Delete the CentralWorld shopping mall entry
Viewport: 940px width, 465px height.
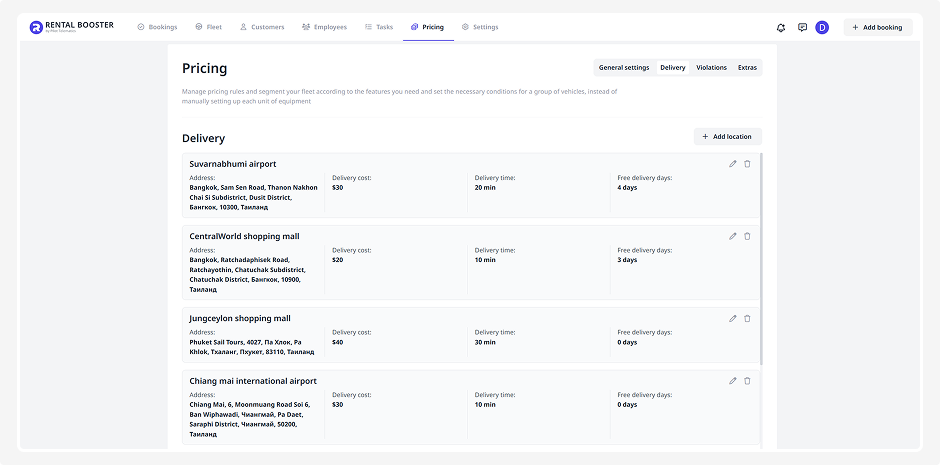(x=747, y=236)
